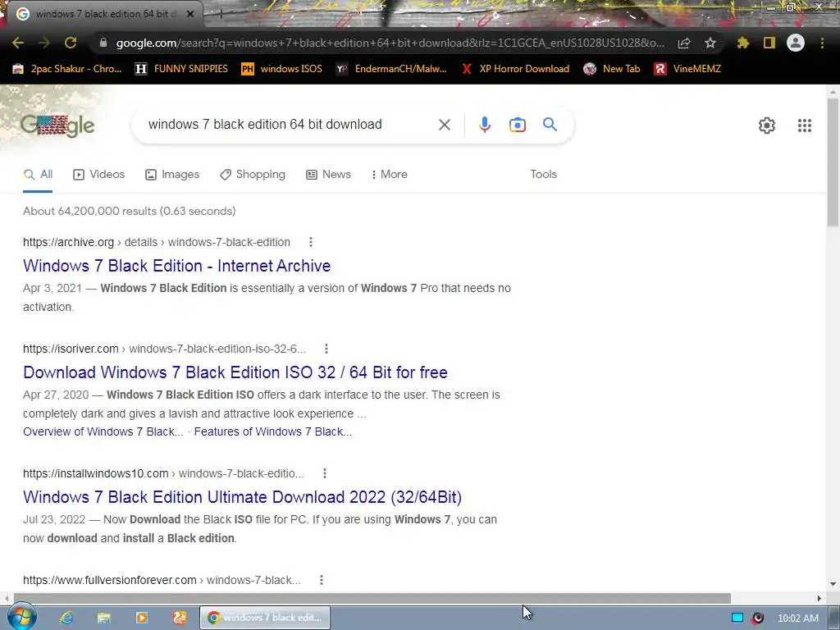Viewport: 840px width, 630px height.
Task: Open options for fullversionforever.com result
Action: [322, 580]
